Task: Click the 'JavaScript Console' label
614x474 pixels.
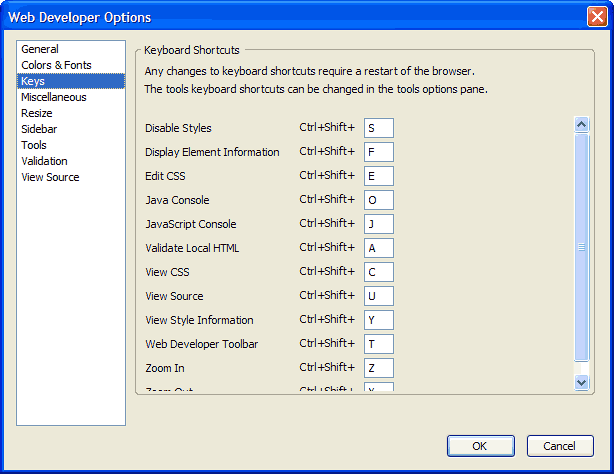Action: tap(191, 224)
